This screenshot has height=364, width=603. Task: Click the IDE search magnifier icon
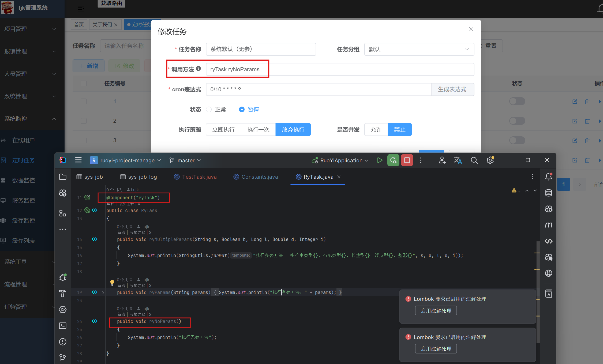[474, 160]
